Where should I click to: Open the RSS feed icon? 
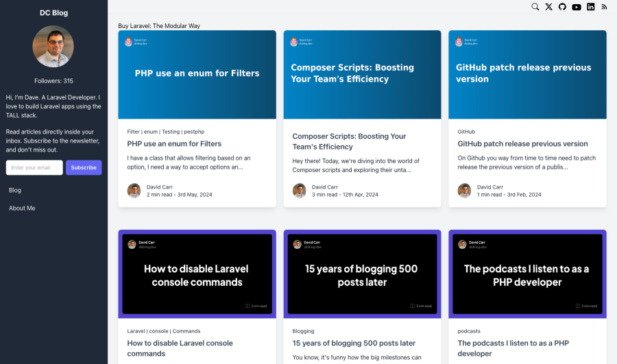click(605, 7)
